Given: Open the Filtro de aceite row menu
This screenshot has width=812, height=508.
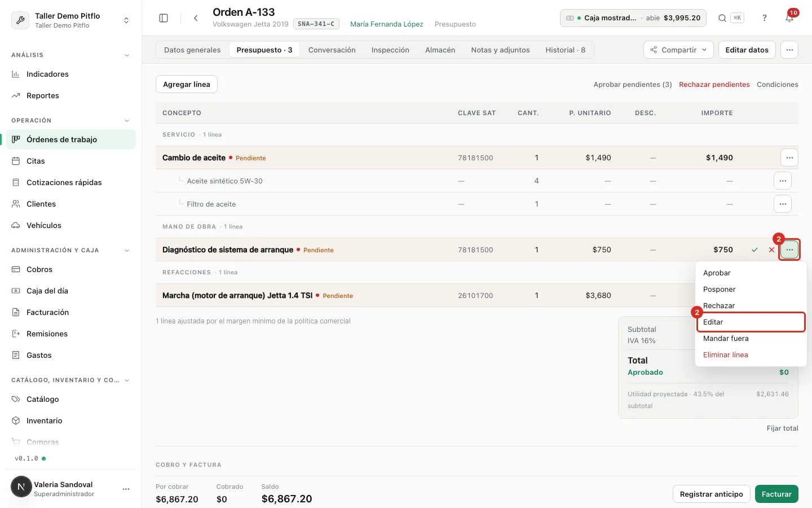Looking at the screenshot, I should coord(783,204).
